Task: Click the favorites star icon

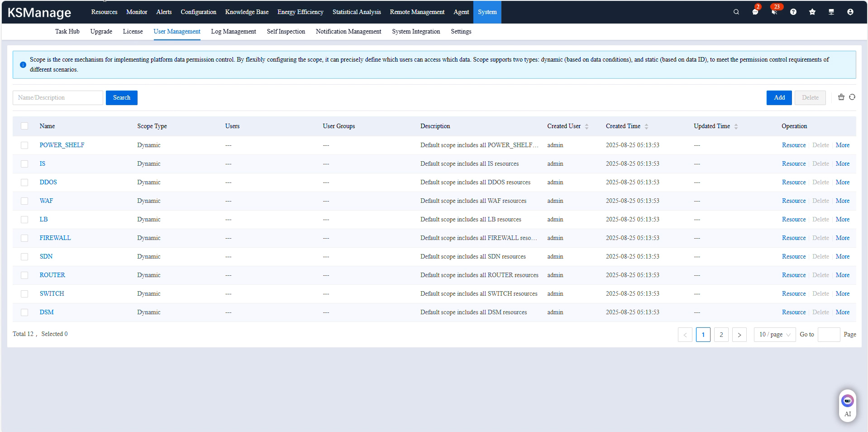Action: click(x=812, y=12)
